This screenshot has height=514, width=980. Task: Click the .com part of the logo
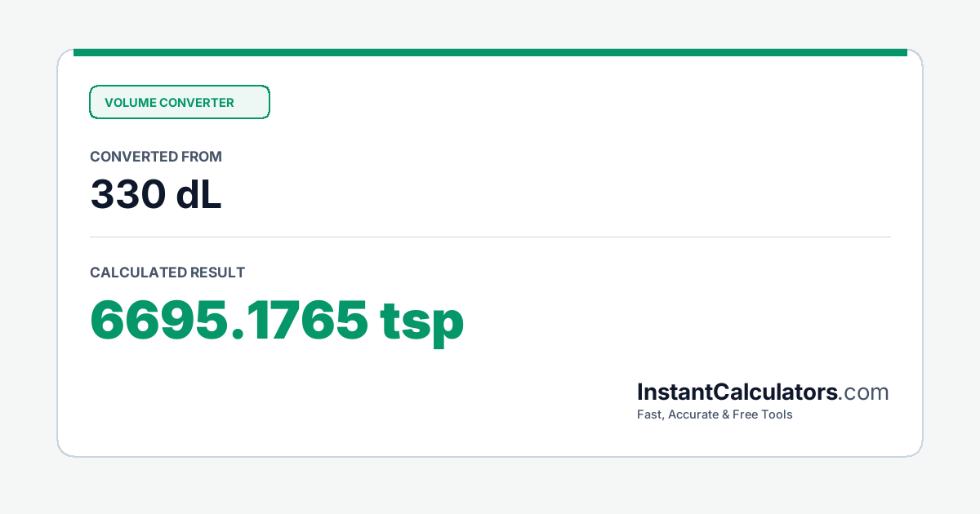864,392
